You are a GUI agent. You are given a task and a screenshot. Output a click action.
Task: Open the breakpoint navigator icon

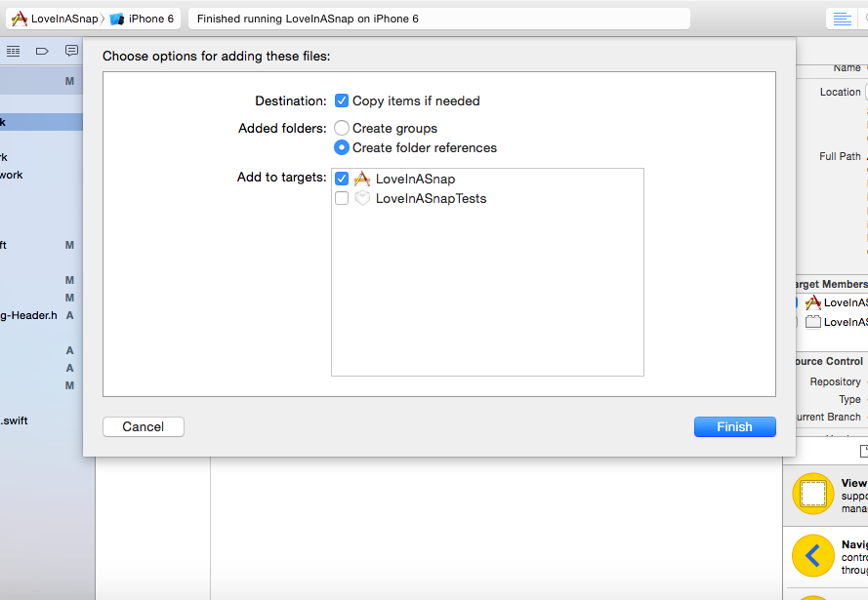[x=42, y=52]
